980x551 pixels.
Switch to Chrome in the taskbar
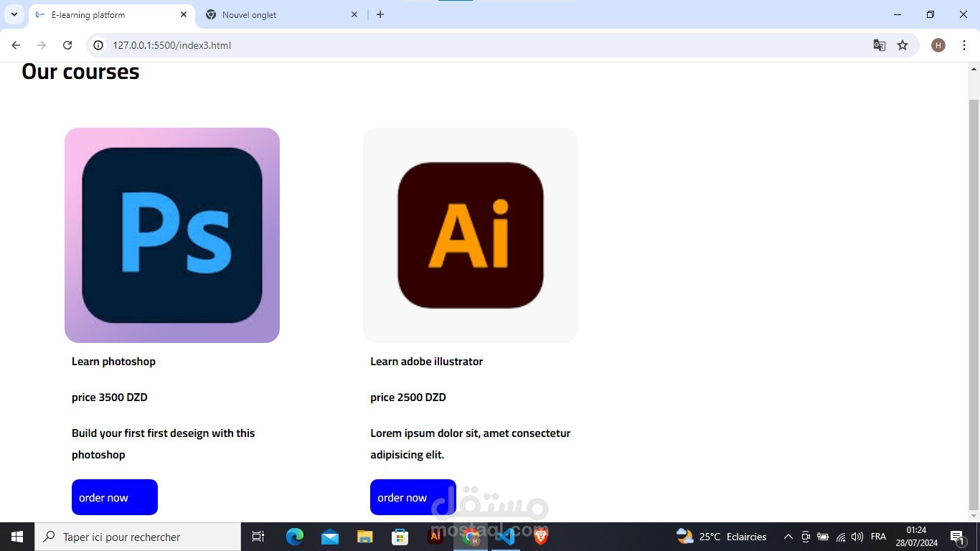tap(471, 537)
